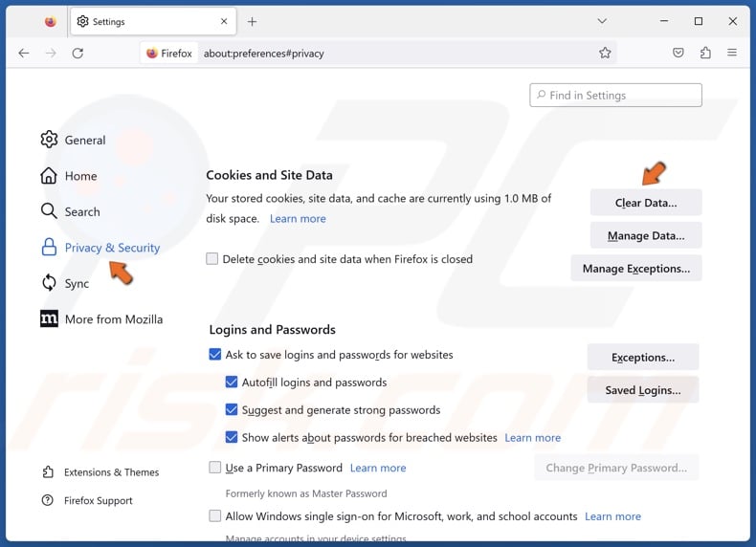Viewport: 756px width, 547px height.
Task: Toggle Autofill logins and passwords
Action: click(x=232, y=382)
